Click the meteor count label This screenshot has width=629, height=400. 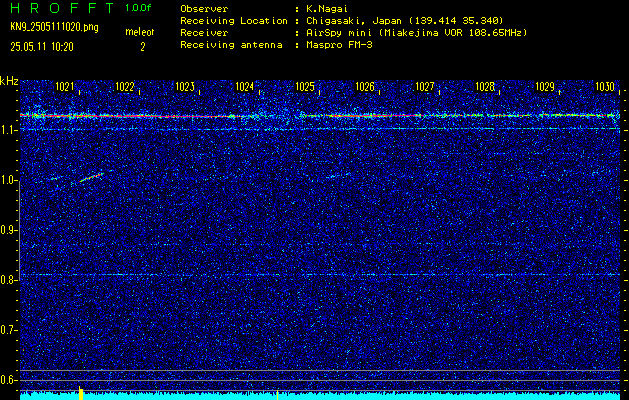pyautogui.click(x=140, y=32)
